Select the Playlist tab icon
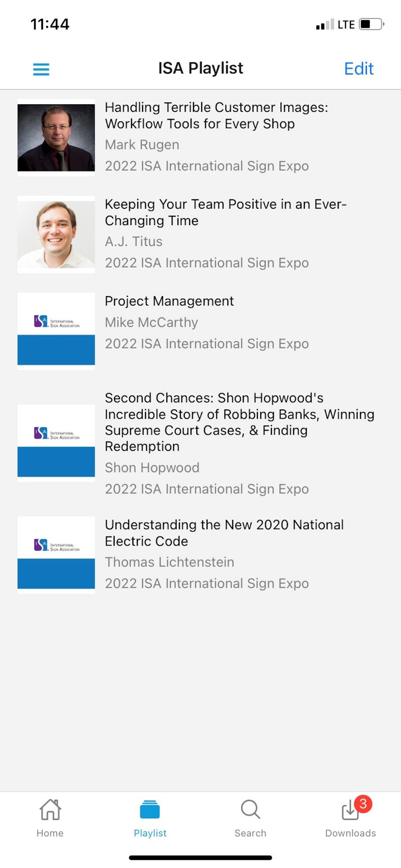 click(150, 810)
